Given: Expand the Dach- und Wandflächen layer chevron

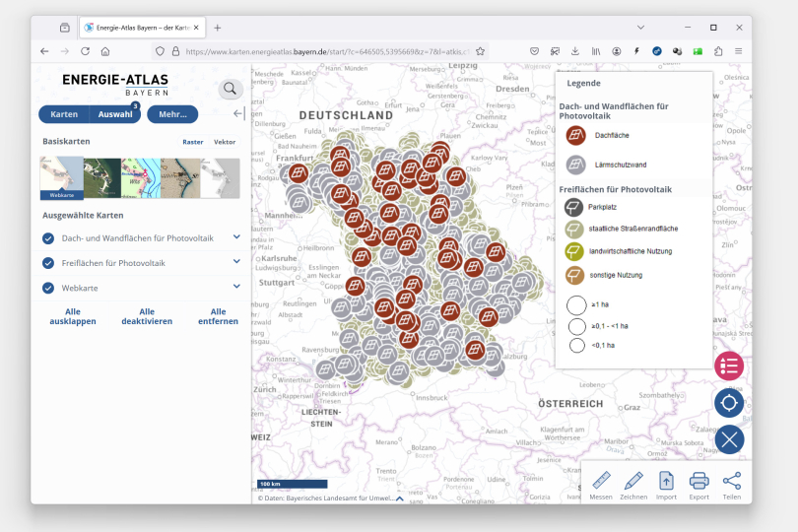Looking at the screenshot, I should [236, 237].
